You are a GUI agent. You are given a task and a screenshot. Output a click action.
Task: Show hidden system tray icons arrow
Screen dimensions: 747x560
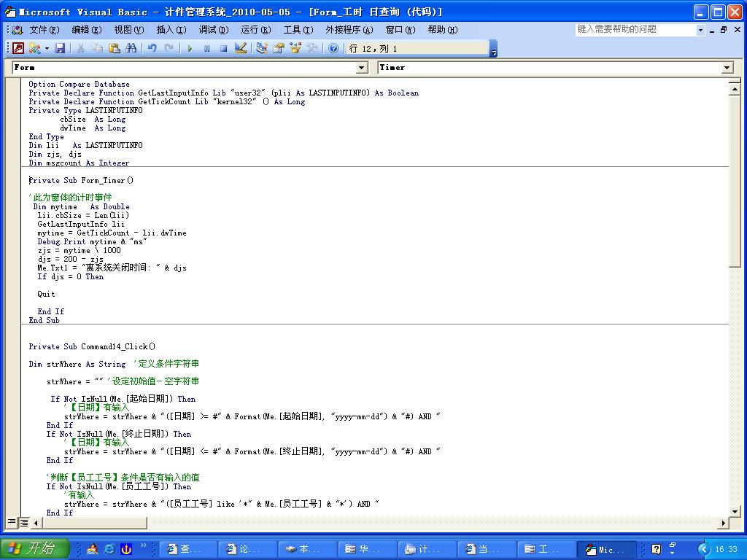click(704, 550)
